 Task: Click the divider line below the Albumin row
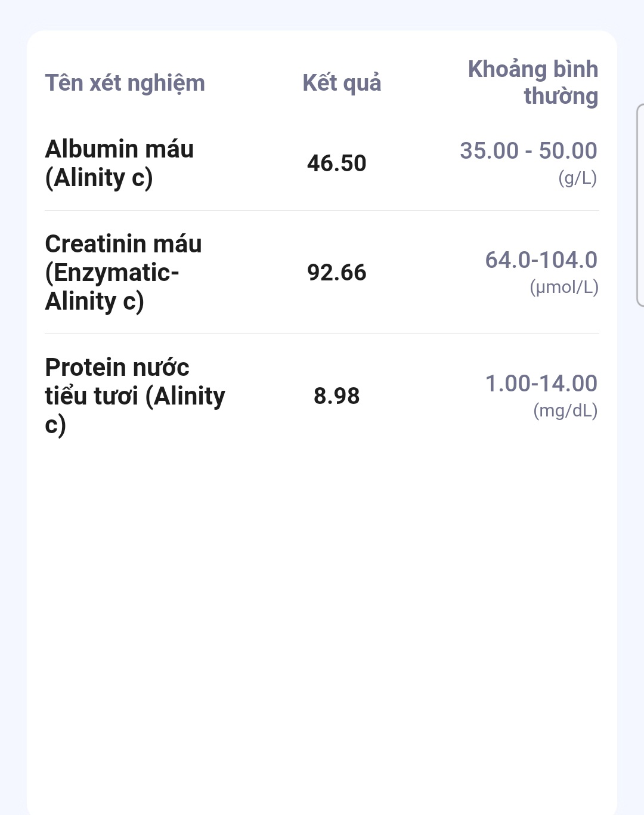point(322,211)
